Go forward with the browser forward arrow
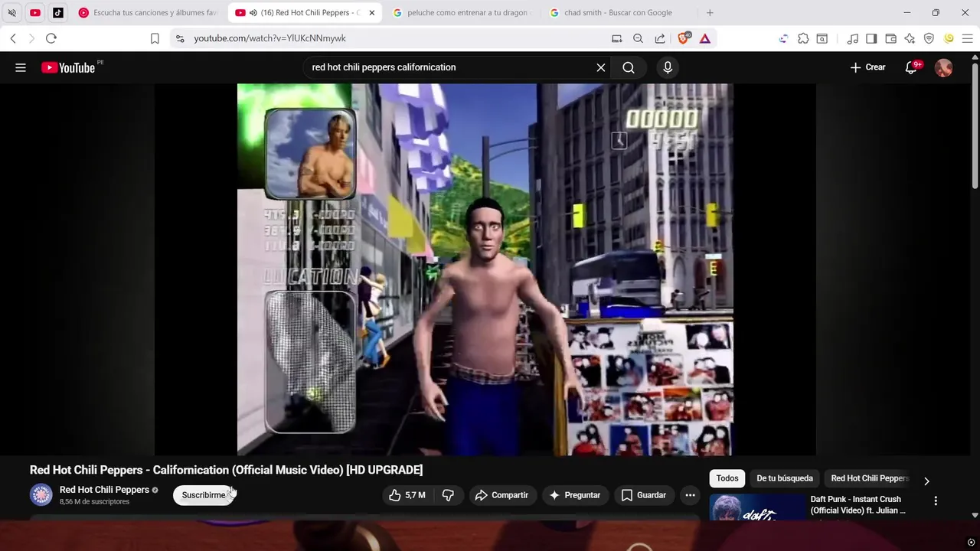Image resolution: width=980 pixels, height=551 pixels. click(x=31, y=38)
